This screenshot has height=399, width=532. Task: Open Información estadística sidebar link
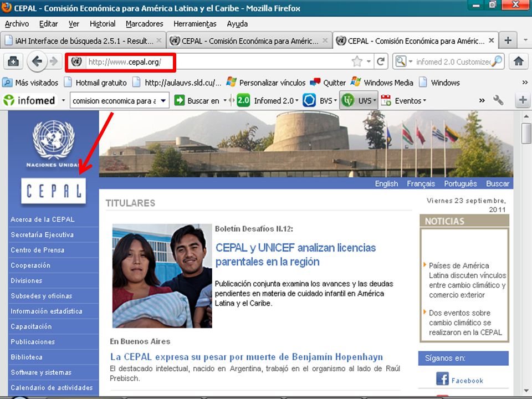[x=47, y=311]
